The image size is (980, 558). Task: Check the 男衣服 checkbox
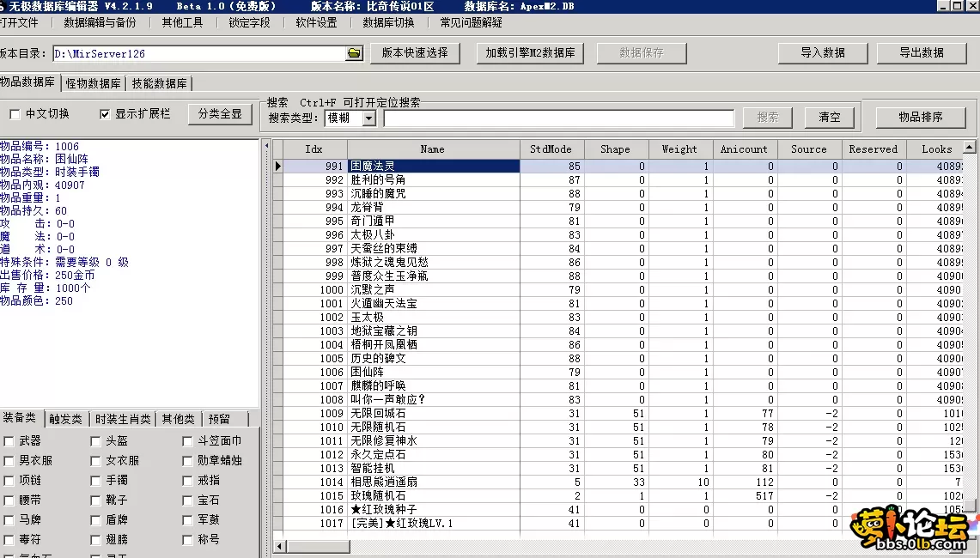tap(9, 461)
